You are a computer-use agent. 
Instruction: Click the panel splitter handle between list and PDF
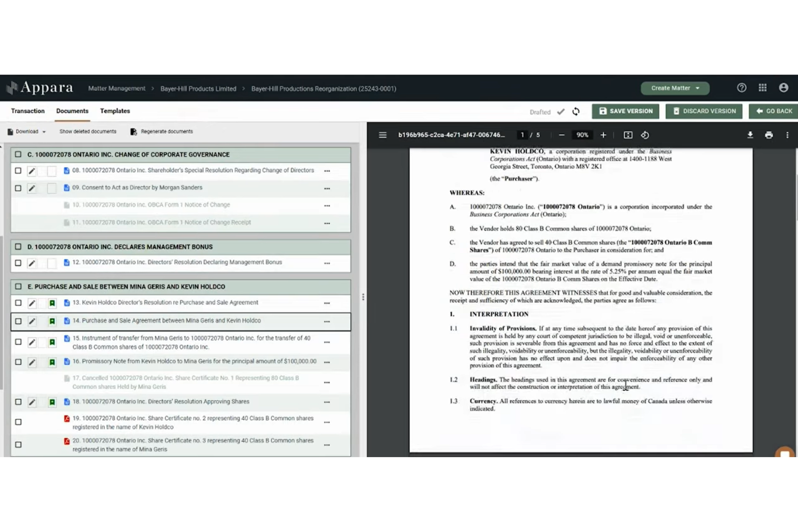coord(363,297)
